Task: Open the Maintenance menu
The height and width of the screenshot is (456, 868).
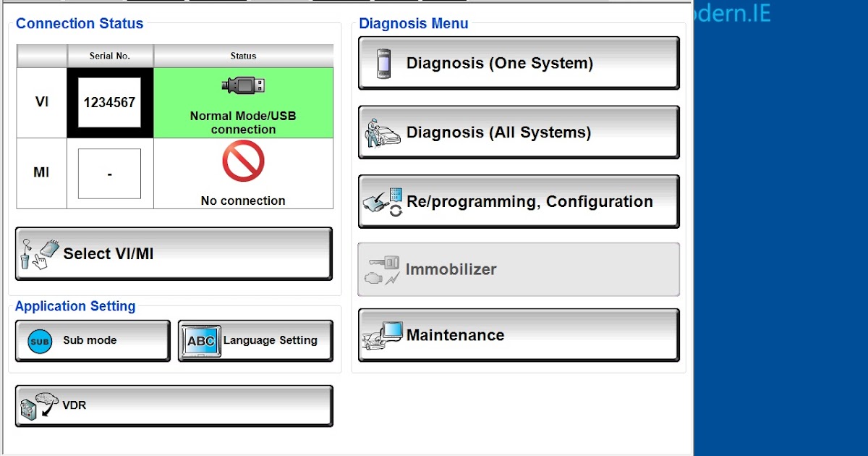Action: click(x=518, y=334)
